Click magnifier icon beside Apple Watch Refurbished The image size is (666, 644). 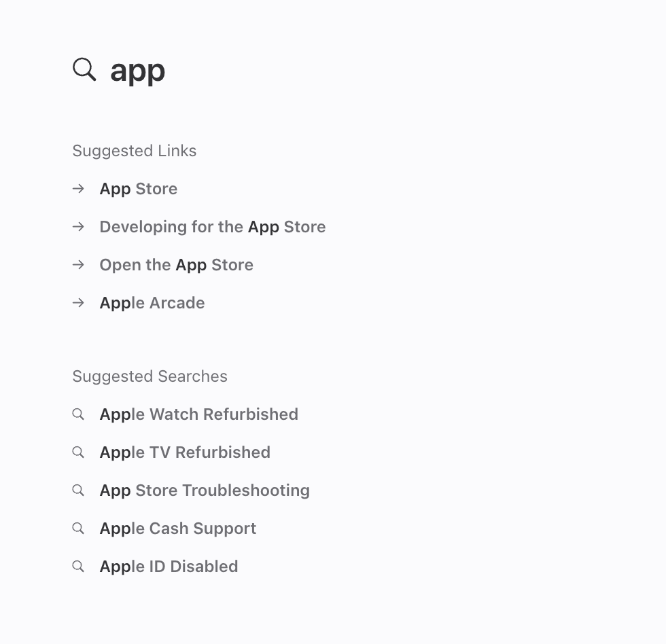coord(79,414)
